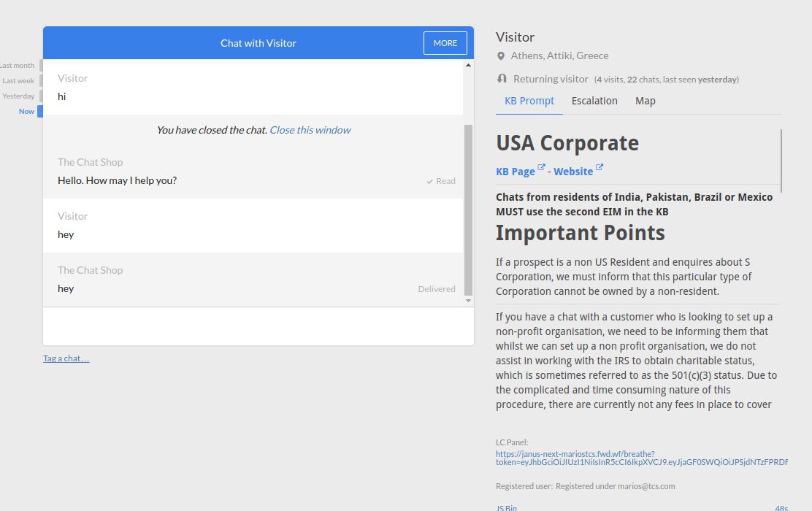The height and width of the screenshot is (511, 812).
Task: Click the Important Points heading
Action: tap(581, 233)
